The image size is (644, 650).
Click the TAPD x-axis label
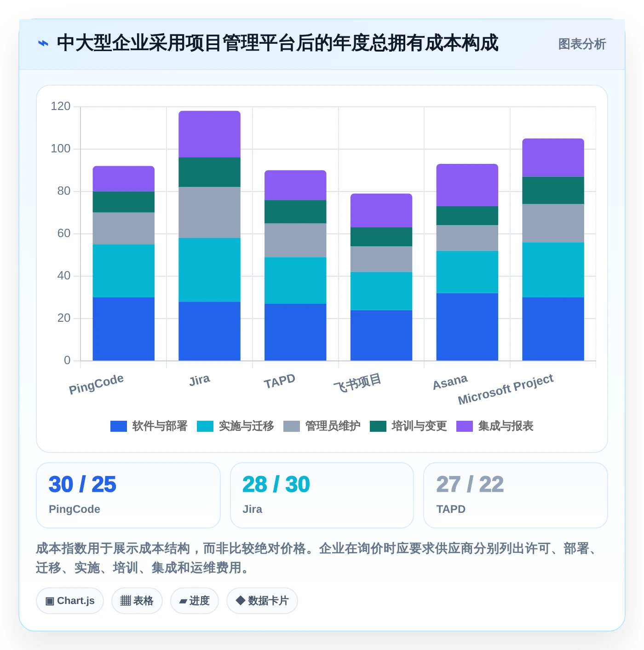coord(279,382)
